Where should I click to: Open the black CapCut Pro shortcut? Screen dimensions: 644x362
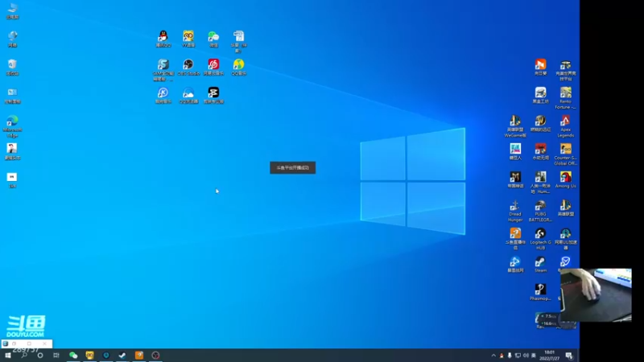click(213, 95)
